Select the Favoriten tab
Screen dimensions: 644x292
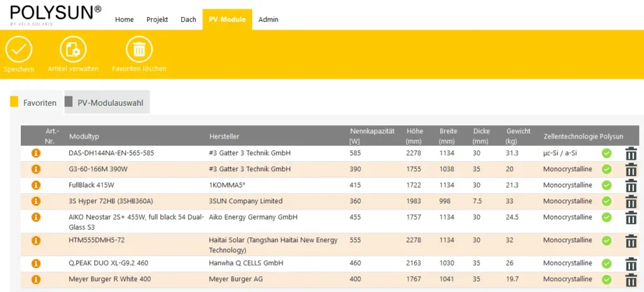point(40,103)
